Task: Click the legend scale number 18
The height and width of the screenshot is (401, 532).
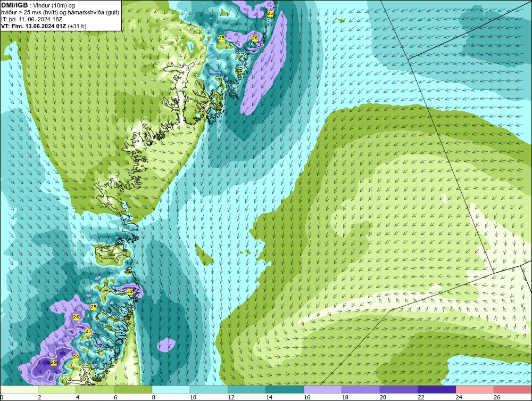Action: pos(345,397)
